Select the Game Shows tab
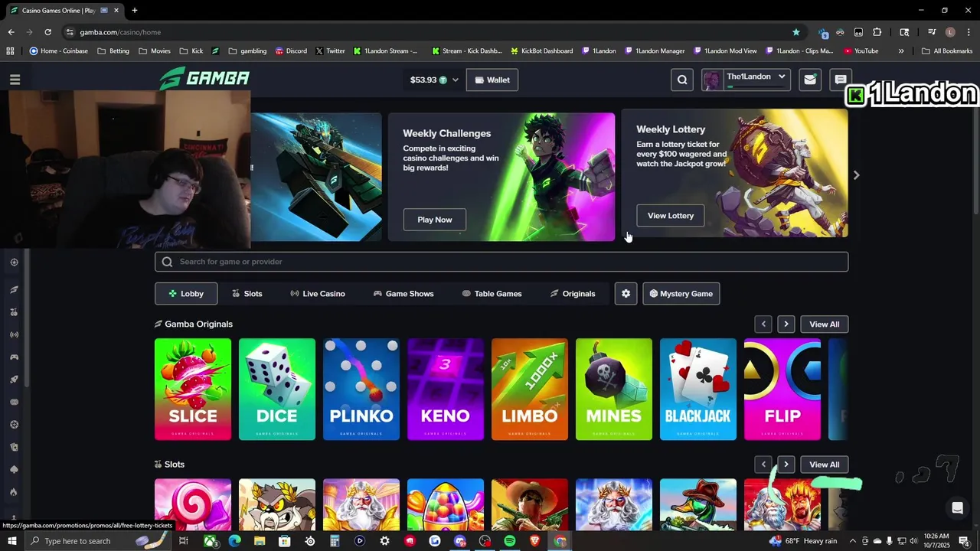Viewport: 980px width, 551px height. coord(403,294)
